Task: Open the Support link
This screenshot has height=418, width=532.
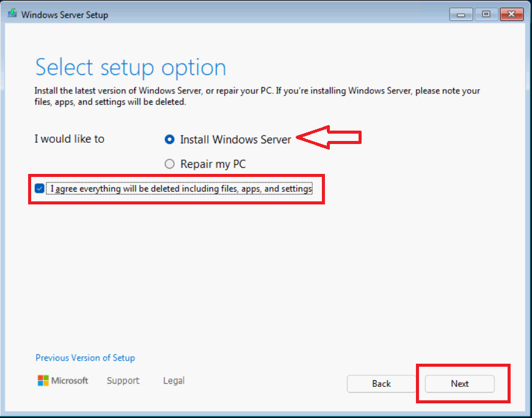Action: click(123, 381)
